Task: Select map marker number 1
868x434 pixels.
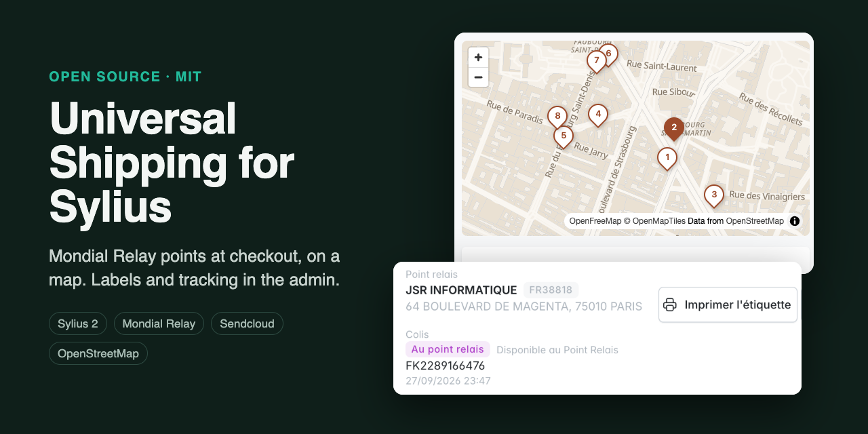Action: [x=667, y=159]
